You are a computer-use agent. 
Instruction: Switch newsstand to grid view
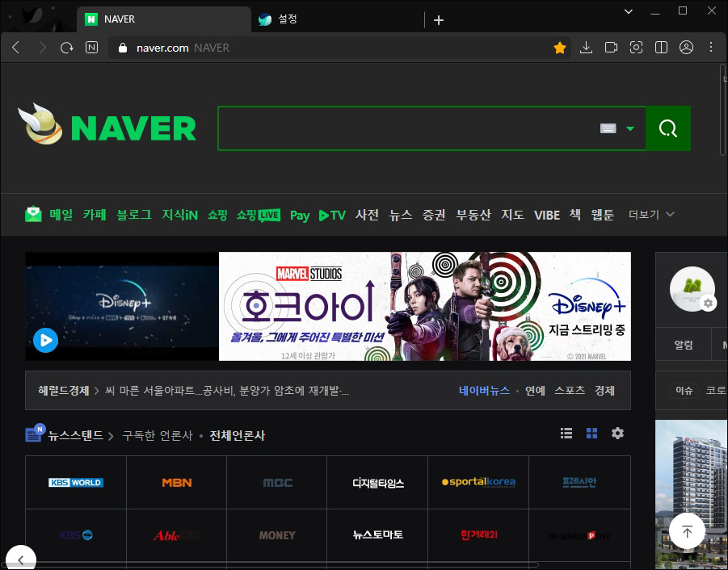[591, 434]
